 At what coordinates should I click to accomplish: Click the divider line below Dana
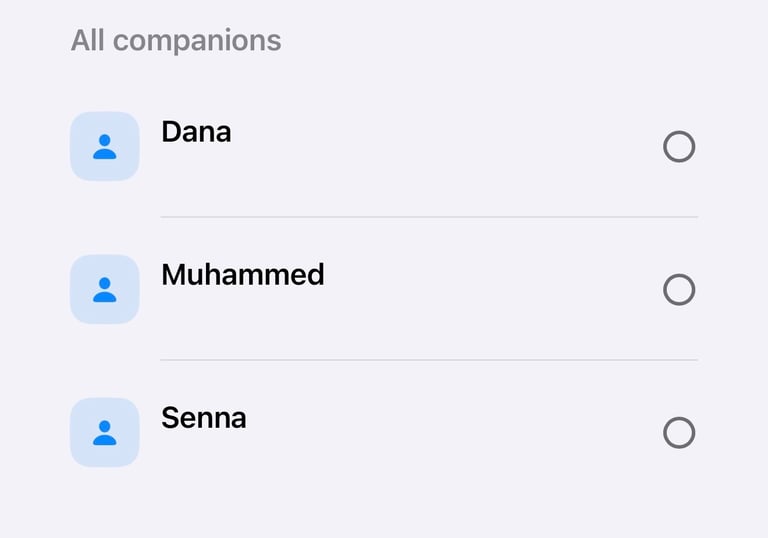click(x=429, y=217)
